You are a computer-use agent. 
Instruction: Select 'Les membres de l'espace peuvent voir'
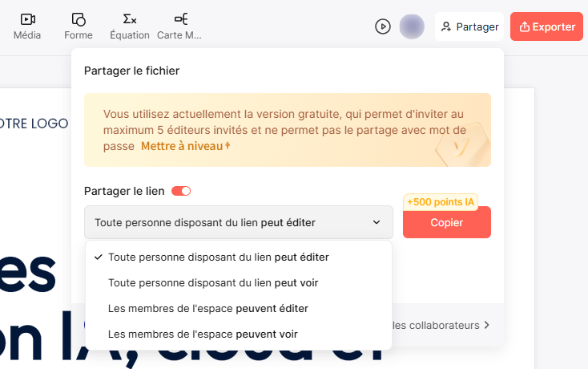239,334
